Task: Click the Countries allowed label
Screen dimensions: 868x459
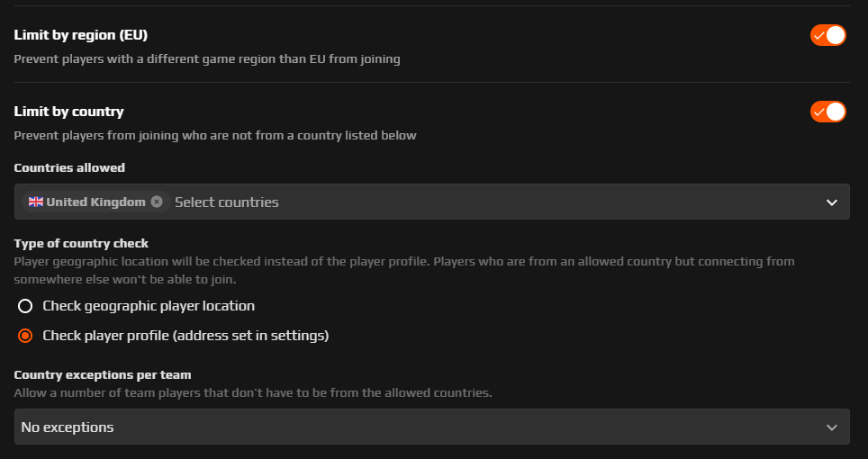Action: tap(69, 167)
